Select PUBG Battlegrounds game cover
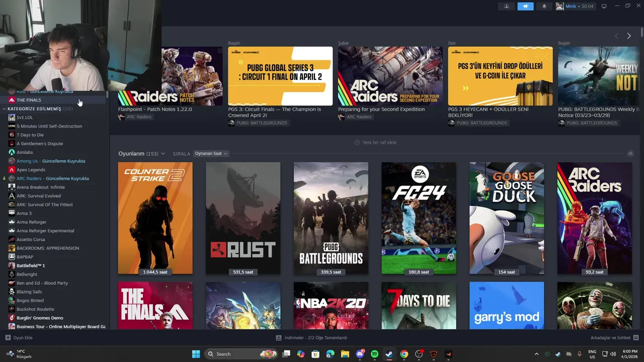The height and width of the screenshot is (362, 644). [x=331, y=218]
